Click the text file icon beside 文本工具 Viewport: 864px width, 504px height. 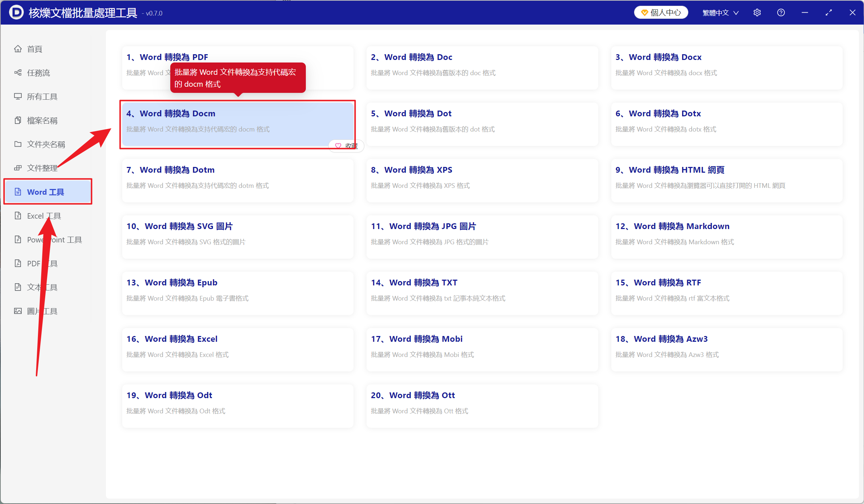[x=18, y=287]
